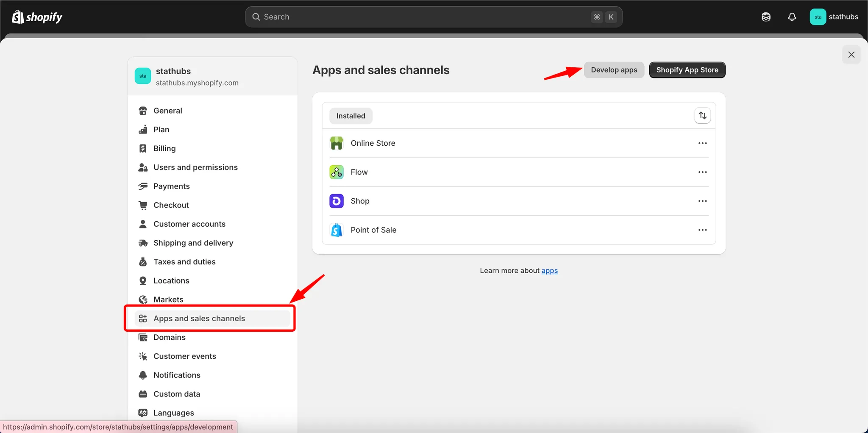
Task: Open Checkout settings
Action: tap(212, 205)
